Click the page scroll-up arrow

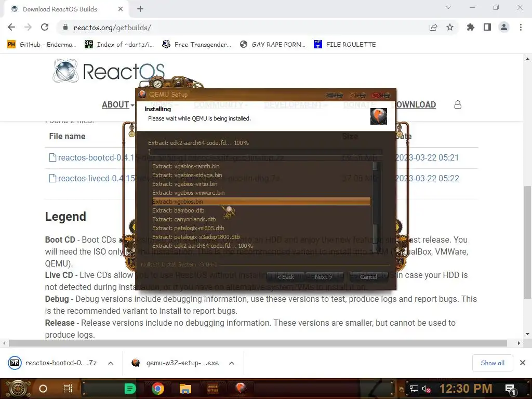tap(527, 59)
